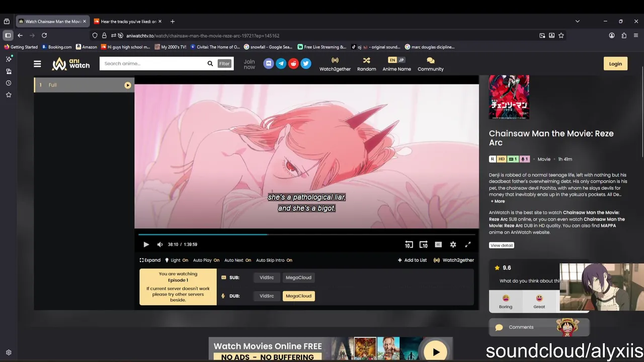Focus the Search anime input field
This screenshot has height=362, width=644.
coord(153,63)
